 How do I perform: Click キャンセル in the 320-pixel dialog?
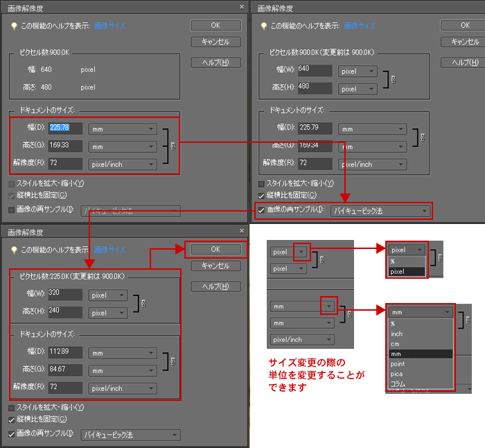(x=215, y=266)
